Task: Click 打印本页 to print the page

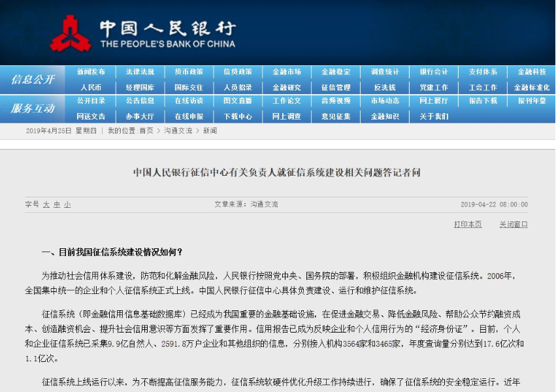Action: click(x=468, y=225)
